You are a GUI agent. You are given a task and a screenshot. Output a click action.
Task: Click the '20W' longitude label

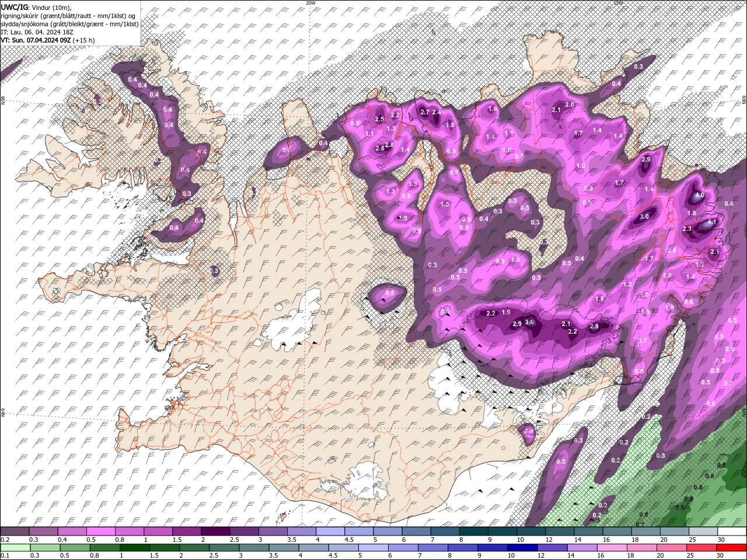(x=310, y=3)
